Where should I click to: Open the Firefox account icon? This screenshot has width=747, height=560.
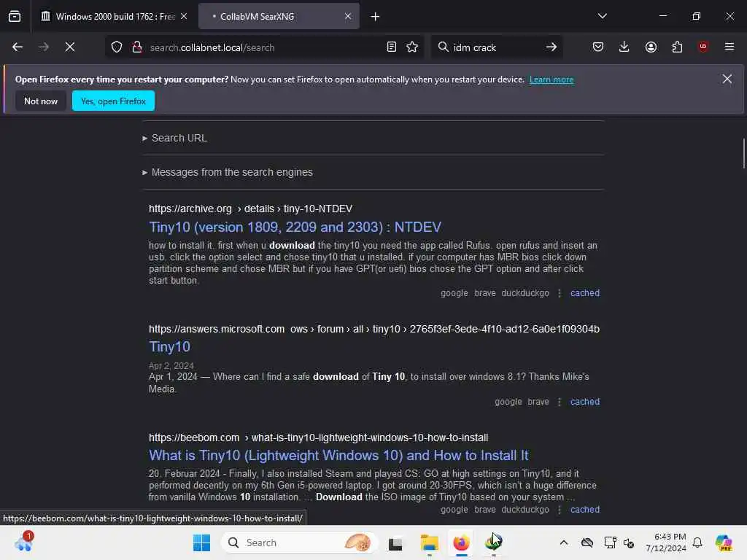(x=651, y=47)
